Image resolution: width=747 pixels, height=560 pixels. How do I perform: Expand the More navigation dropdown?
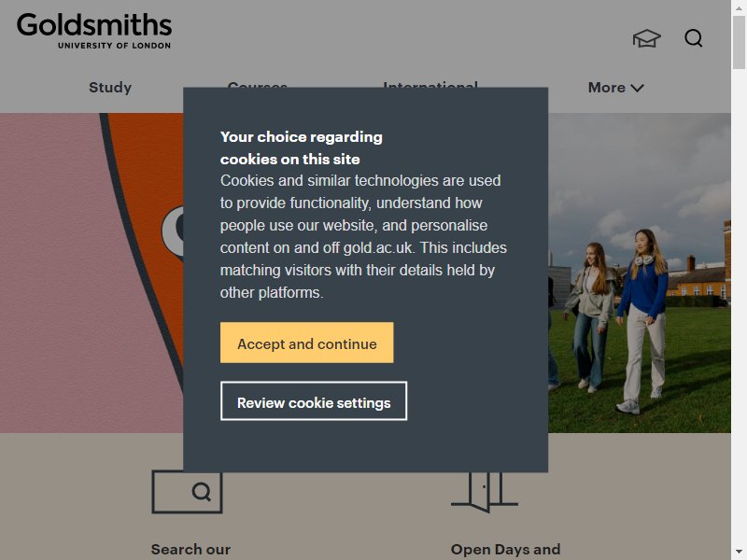click(x=616, y=88)
